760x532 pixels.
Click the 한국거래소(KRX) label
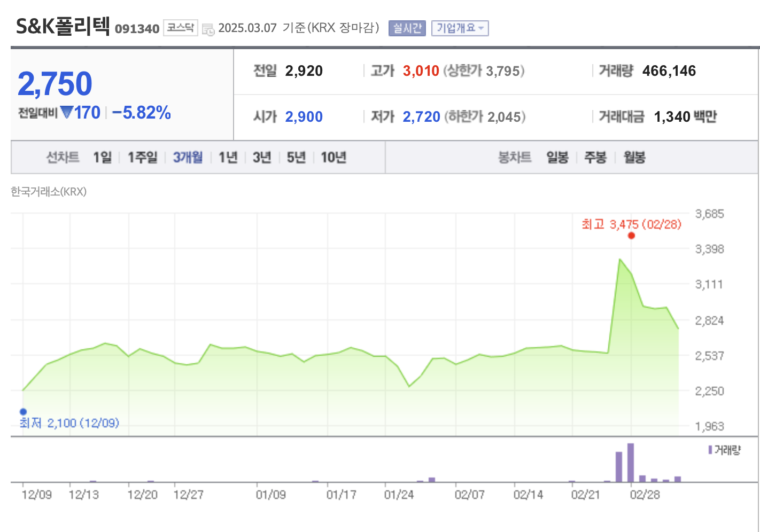[49, 192]
